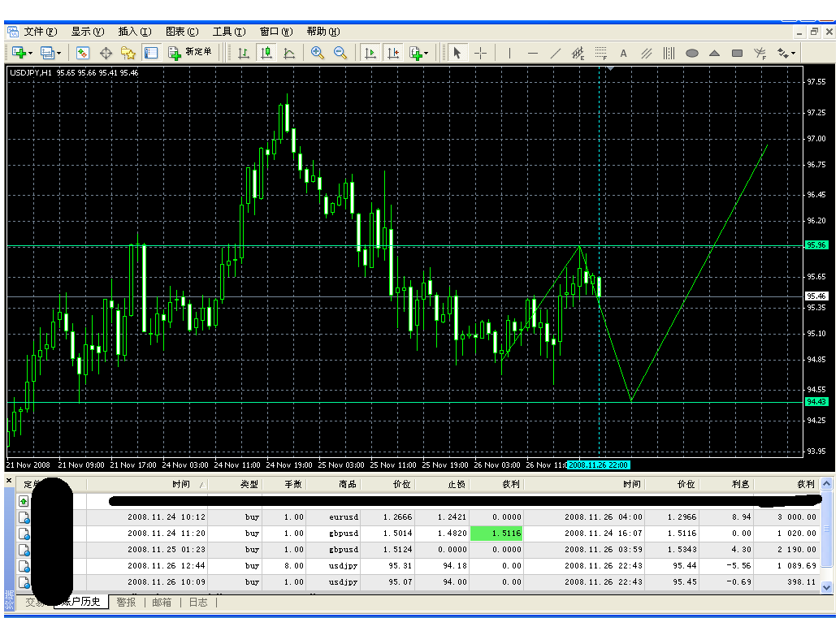The width and height of the screenshot is (840, 618).
Task: Click the green 95.96 price level label
Action: tap(816, 244)
